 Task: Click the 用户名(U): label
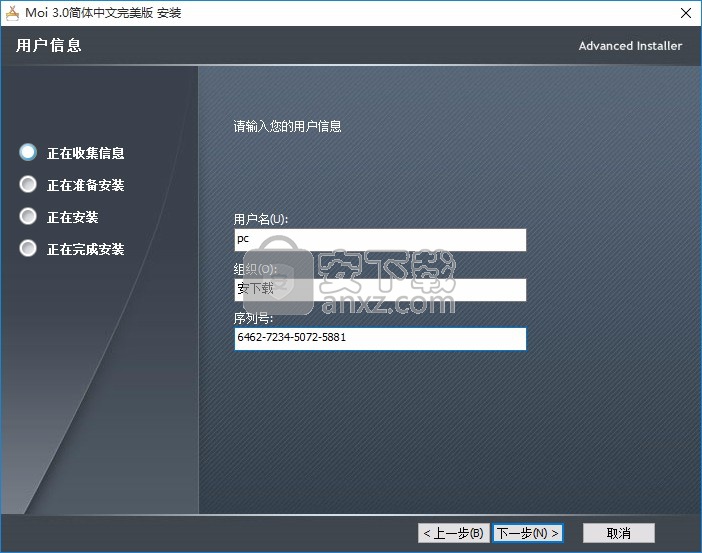261,219
